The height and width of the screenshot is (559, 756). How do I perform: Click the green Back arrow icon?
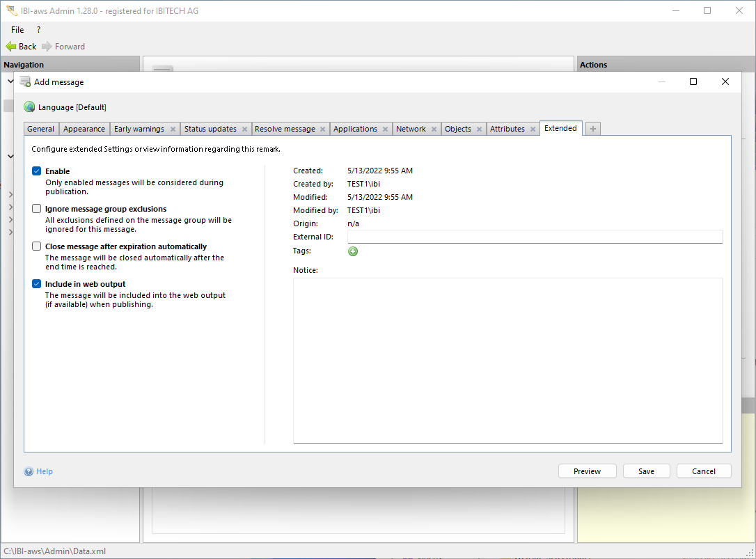pyautogui.click(x=10, y=47)
